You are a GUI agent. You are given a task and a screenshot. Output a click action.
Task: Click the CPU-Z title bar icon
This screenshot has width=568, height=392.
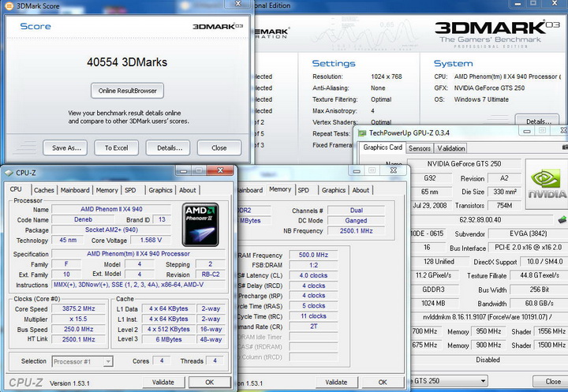(9, 173)
